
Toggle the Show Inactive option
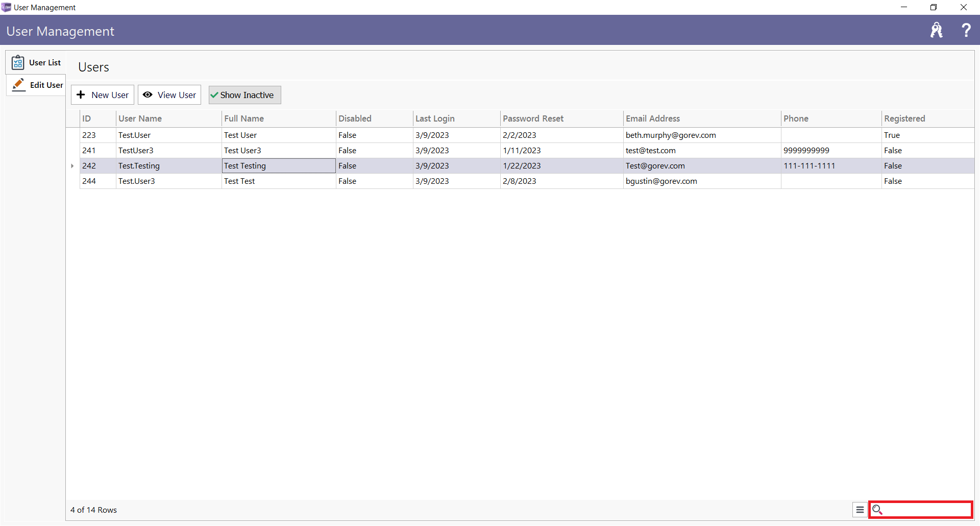tap(244, 95)
